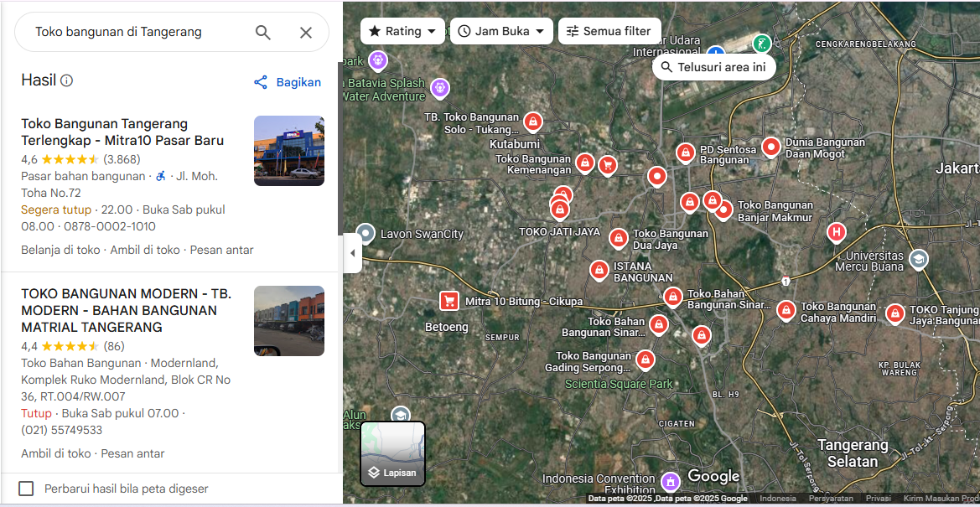Viewport: 980px width, 507px height.
Task: Click the Mitra 10 Bitung - Cikupa cart pin
Action: [x=449, y=301]
